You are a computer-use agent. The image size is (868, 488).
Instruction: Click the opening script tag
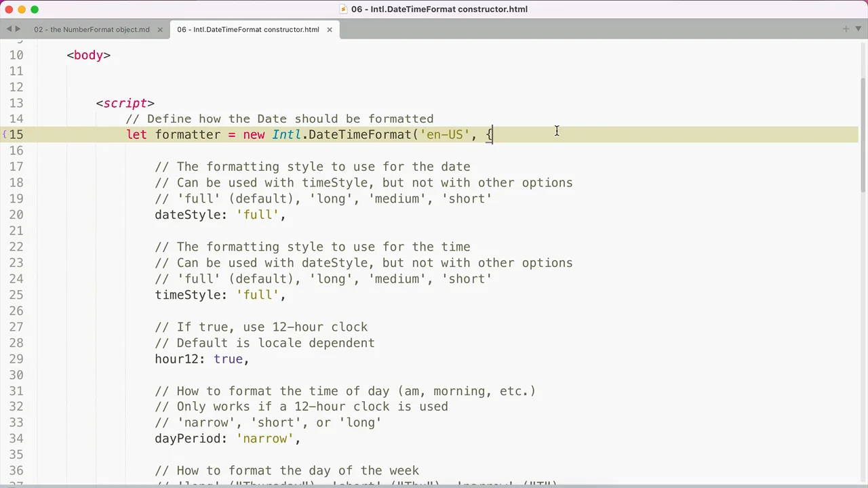(x=125, y=103)
